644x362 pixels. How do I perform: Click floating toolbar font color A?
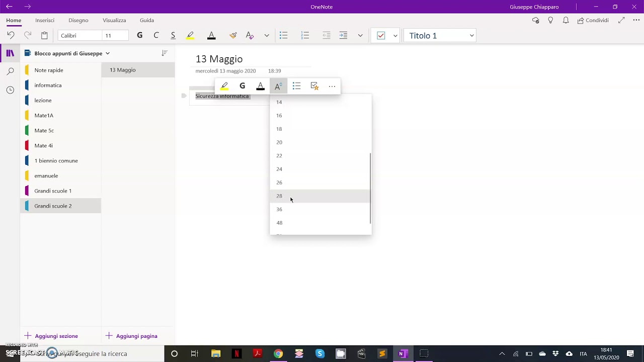point(260,86)
